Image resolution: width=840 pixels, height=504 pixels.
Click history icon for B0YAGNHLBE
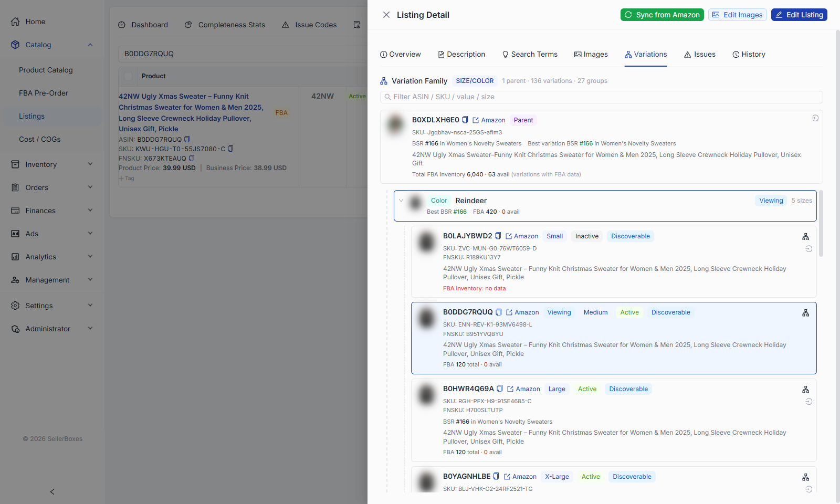[x=808, y=489]
